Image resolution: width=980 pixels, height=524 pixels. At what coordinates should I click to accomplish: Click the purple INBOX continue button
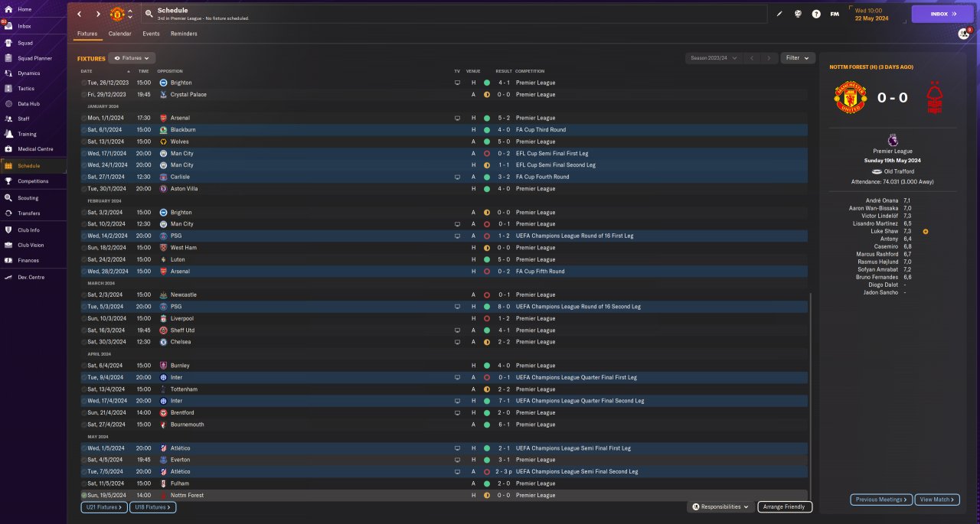pyautogui.click(x=942, y=14)
